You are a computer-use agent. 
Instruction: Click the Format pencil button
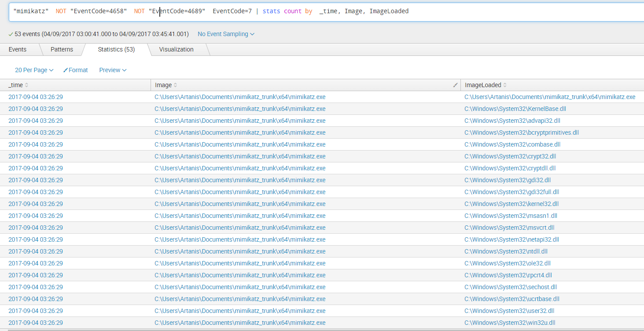(x=75, y=70)
